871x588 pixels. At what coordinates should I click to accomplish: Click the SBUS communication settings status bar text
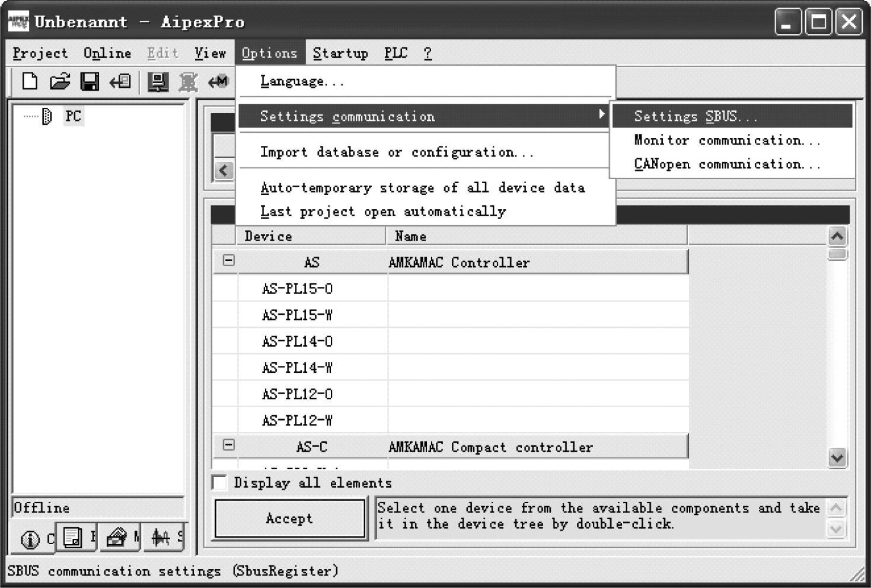point(173,571)
